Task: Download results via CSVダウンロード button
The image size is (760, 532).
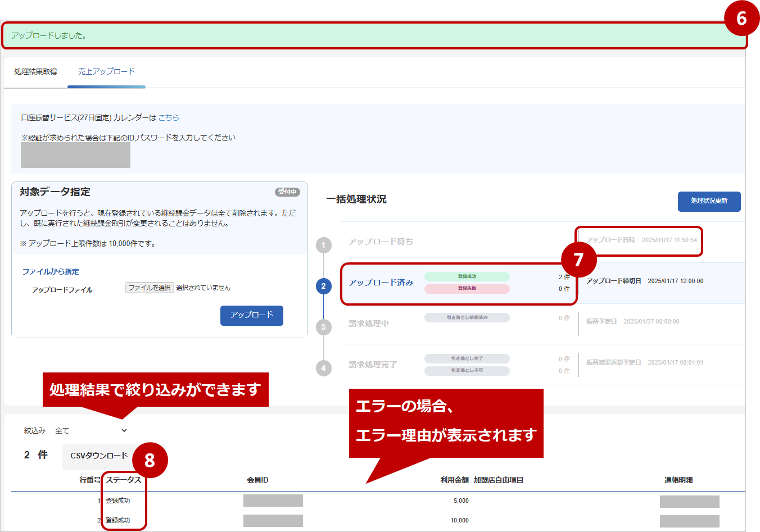Action: [x=99, y=456]
